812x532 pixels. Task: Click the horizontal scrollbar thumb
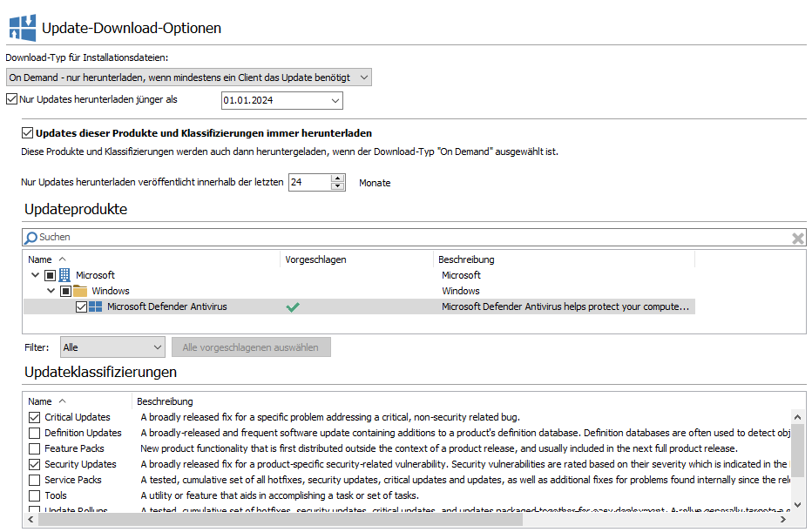tap(281, 519)
